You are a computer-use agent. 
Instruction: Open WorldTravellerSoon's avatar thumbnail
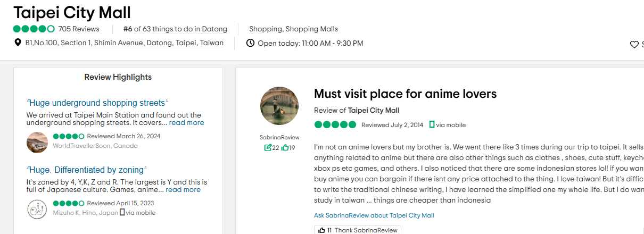[37, 142]
